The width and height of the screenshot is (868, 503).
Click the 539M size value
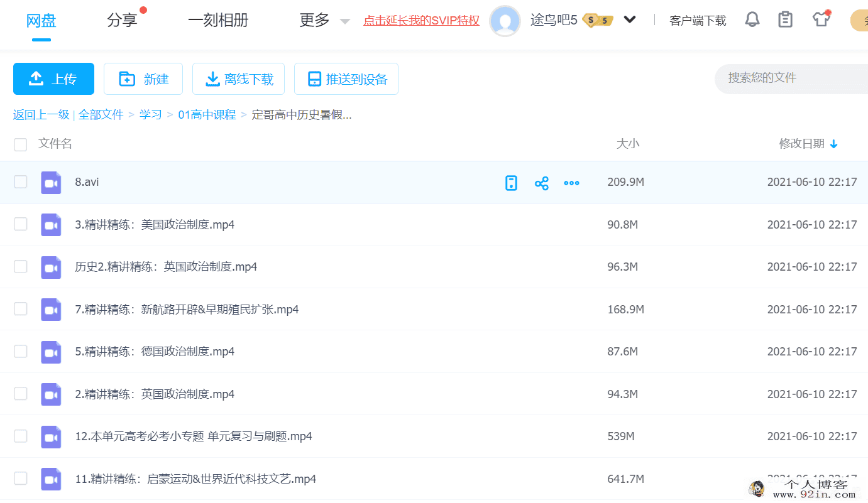[620, 436]
